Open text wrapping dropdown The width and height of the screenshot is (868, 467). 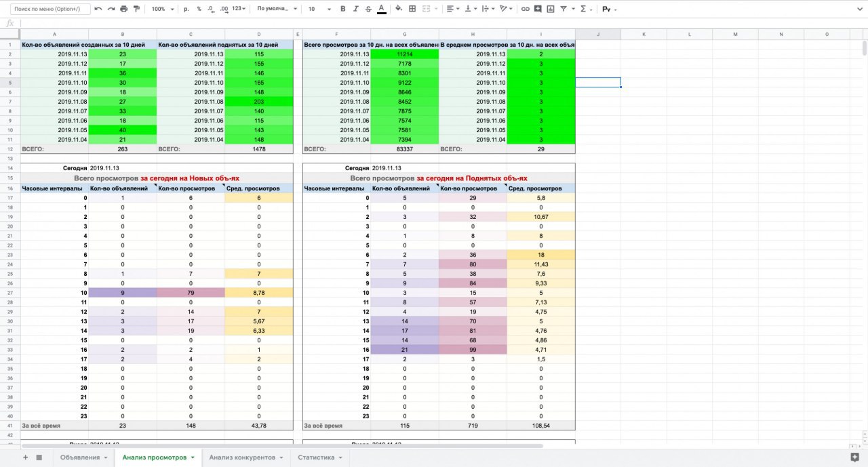(x=488, y=9)
